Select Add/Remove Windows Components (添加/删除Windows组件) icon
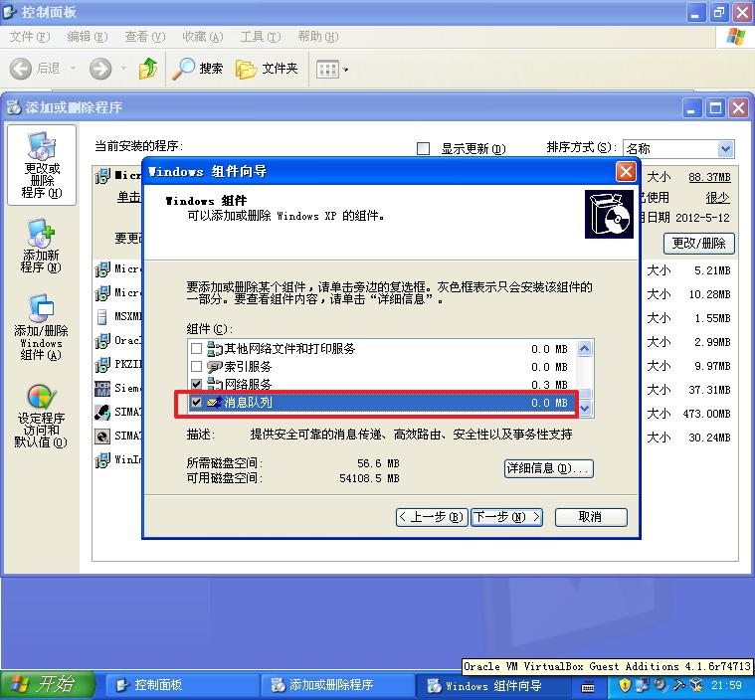755x700 pixels. [41, 327]
